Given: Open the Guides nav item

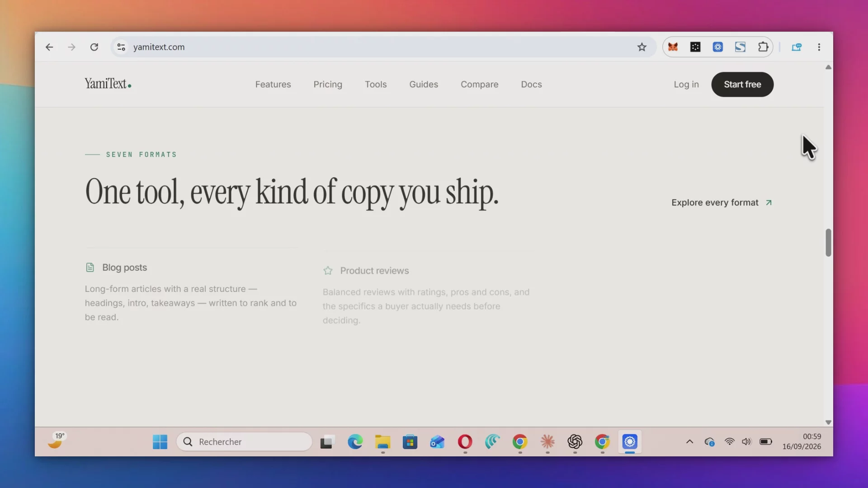Looking at the screenshot, I should coord(424,84).
